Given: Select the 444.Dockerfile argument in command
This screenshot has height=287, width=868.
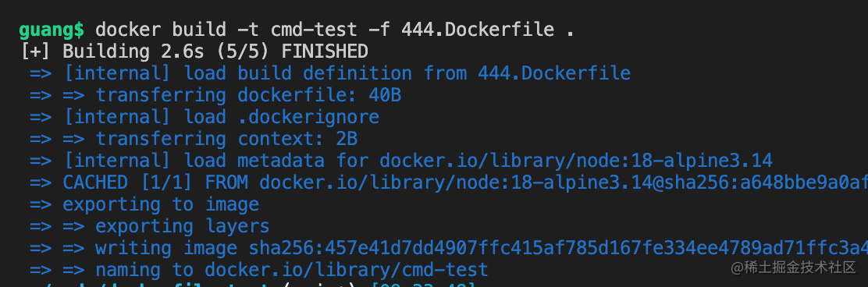Looking at the screenshot, I should click(478, 30).
